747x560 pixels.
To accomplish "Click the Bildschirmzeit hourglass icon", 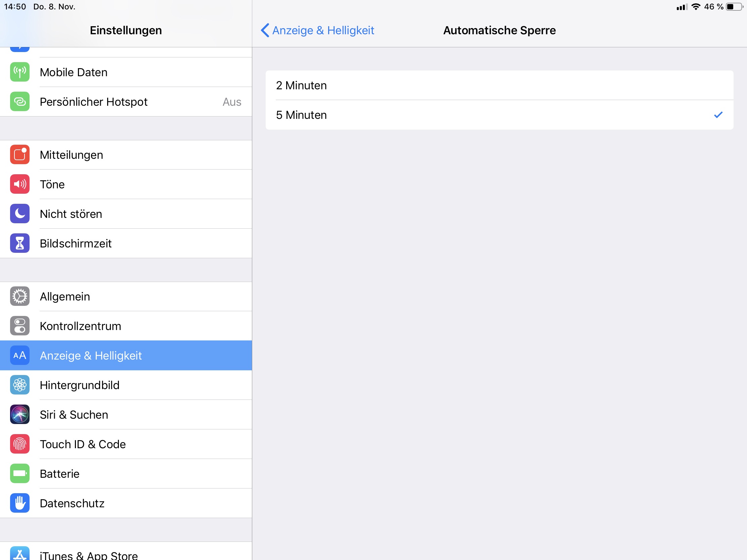I will pyautogui.click(x=19, y=243).
